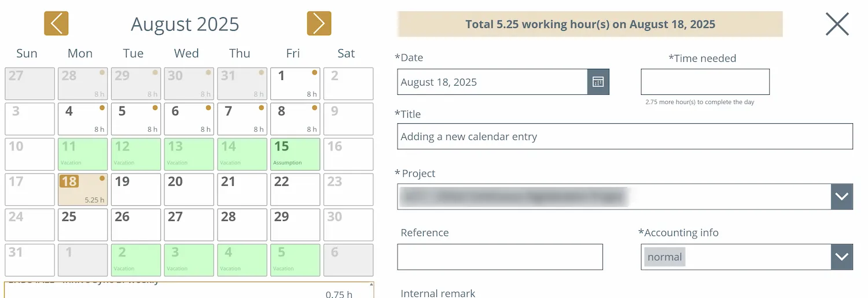Screen dimensions: 868x298
Task: Select the Date field showing August 18, 2025
Action: click(492, 82)
